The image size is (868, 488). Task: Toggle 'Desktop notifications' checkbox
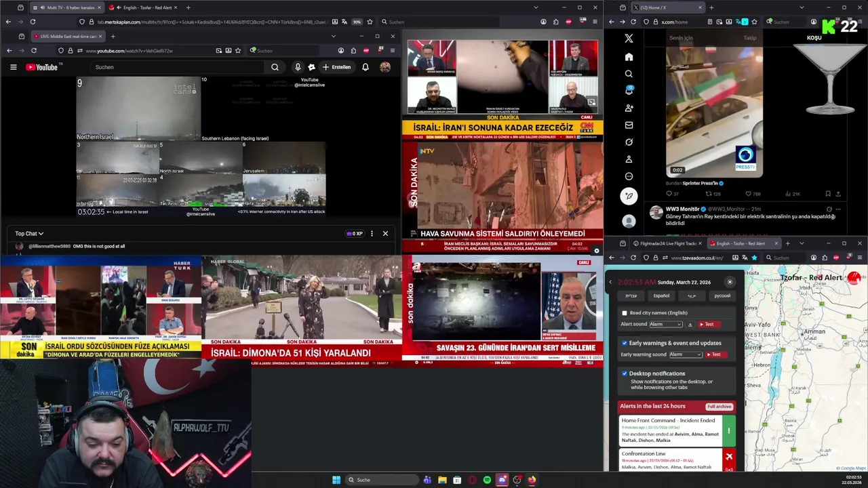[x=625, y=373]
